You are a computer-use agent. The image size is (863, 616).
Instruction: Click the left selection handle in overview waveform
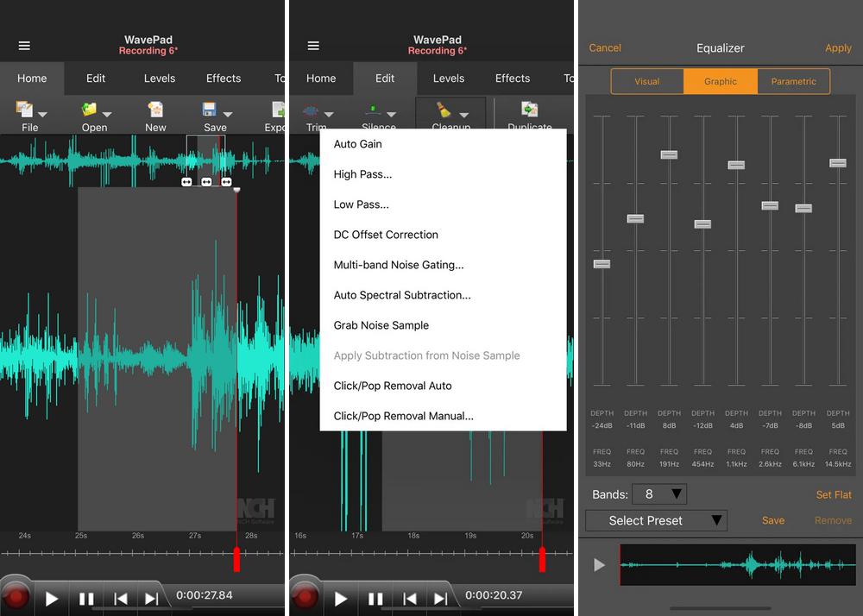tap(186, 181)
